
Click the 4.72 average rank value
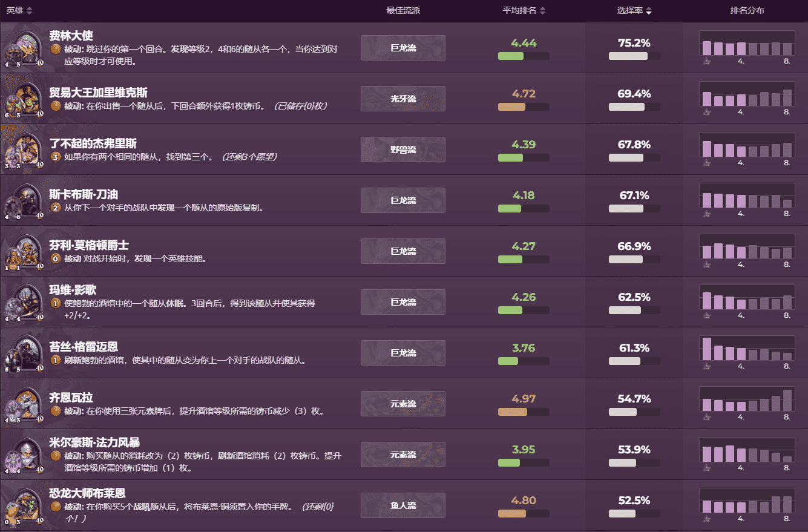(524, 94)
